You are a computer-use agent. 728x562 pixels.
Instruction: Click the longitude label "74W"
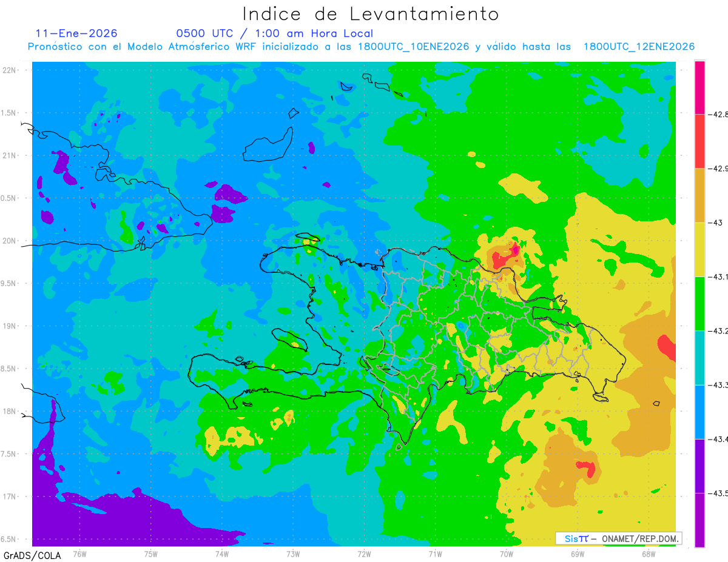221,553
